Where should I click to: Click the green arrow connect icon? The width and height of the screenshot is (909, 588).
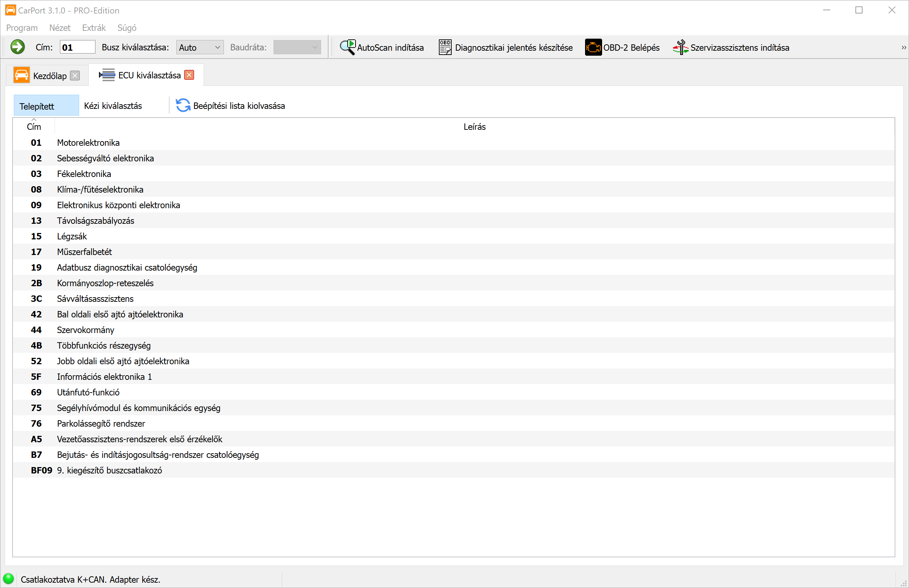(17, 48)
